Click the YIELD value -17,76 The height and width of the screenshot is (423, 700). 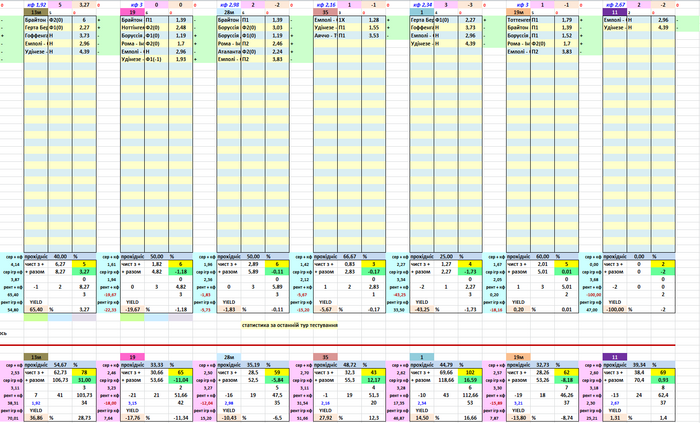click(x=133, y=418)
